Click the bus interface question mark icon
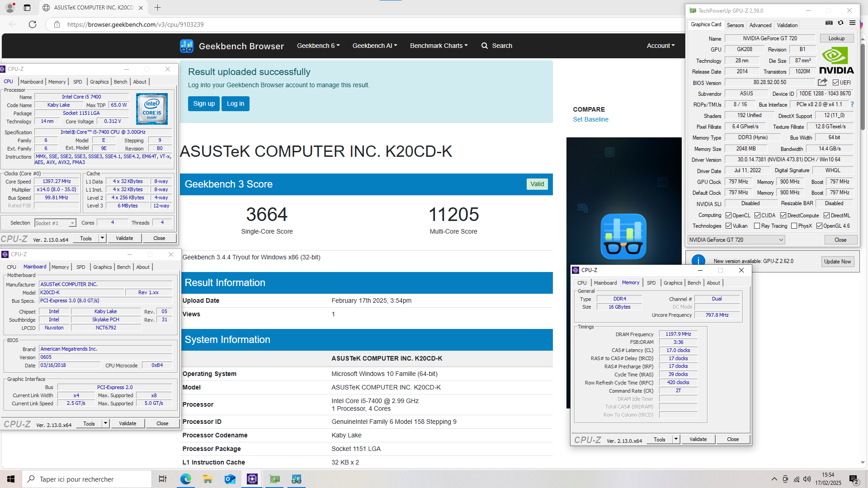 [x=852, y=104]
